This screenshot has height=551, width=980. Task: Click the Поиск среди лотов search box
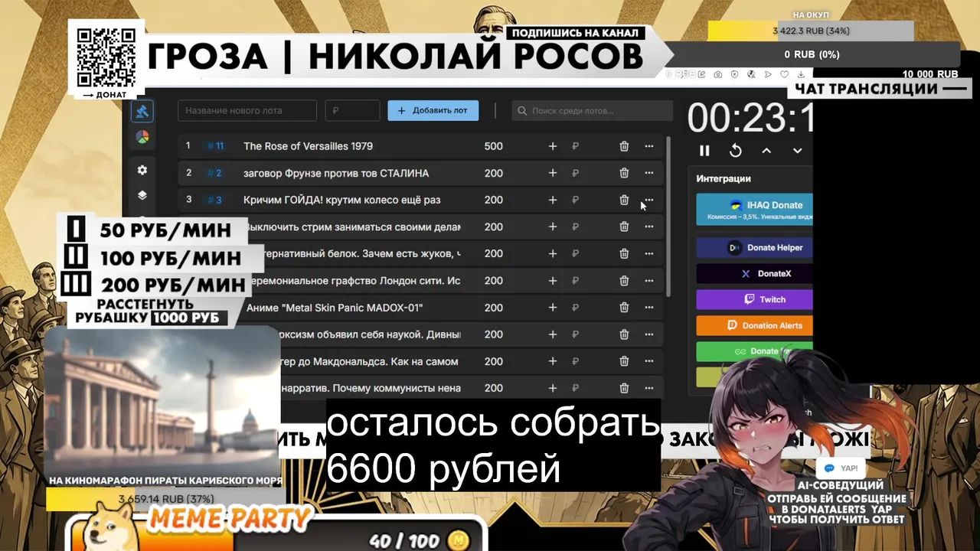592,110
